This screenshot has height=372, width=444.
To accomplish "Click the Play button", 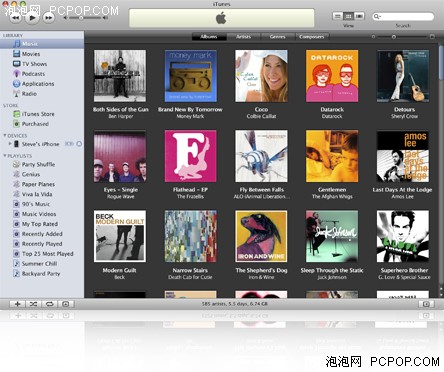I will click(32, 17).
